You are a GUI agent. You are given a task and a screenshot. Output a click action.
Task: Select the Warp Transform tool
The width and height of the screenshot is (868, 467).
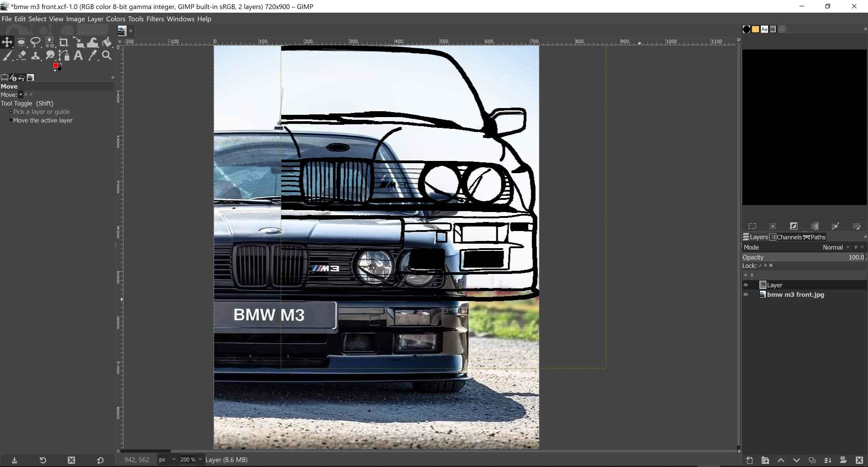[93, 42]
